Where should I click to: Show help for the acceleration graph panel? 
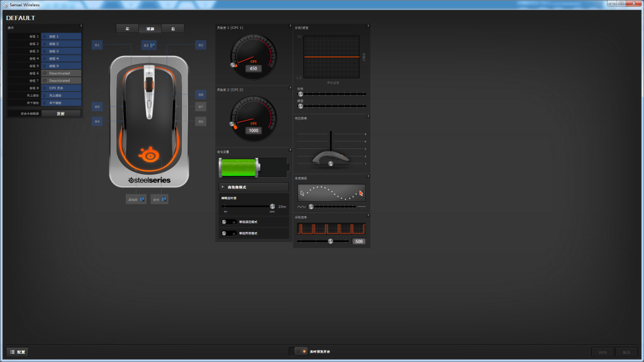pyautogui.click(x=368, y=26)
